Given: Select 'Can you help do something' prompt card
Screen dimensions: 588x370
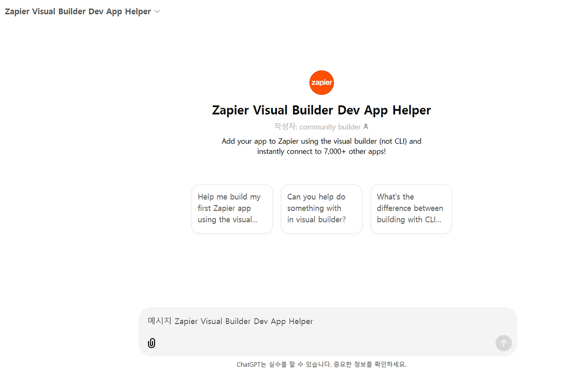Looking at the screenshot, I should [322, 209].
